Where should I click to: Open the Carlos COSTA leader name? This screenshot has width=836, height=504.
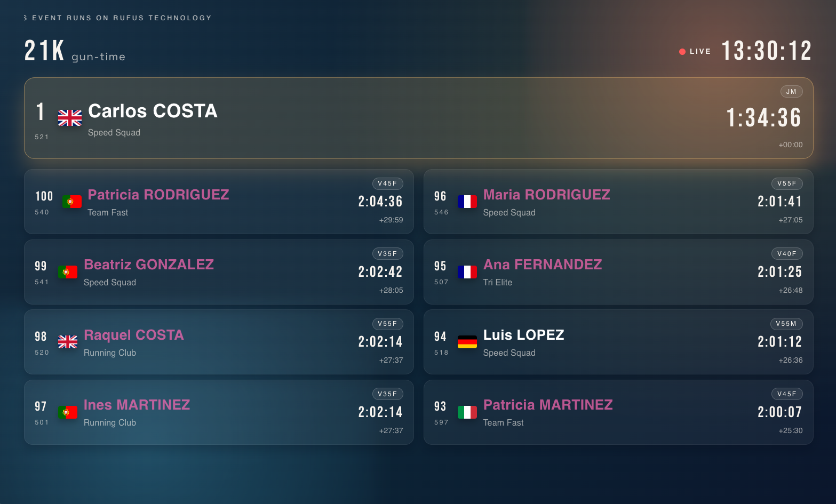153,111
